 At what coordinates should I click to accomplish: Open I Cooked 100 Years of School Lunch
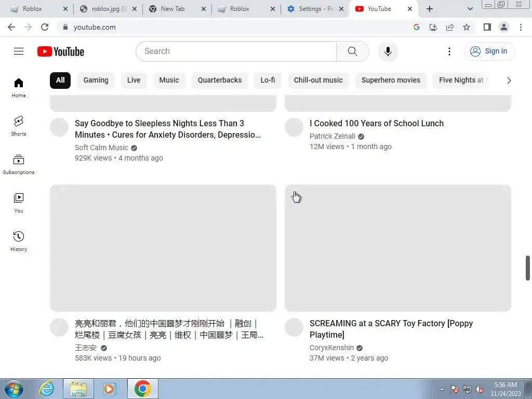pos(377,124)
